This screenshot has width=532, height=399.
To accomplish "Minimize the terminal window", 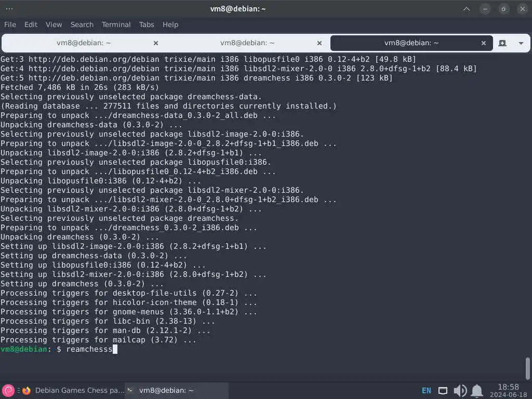I will [485, 9].
